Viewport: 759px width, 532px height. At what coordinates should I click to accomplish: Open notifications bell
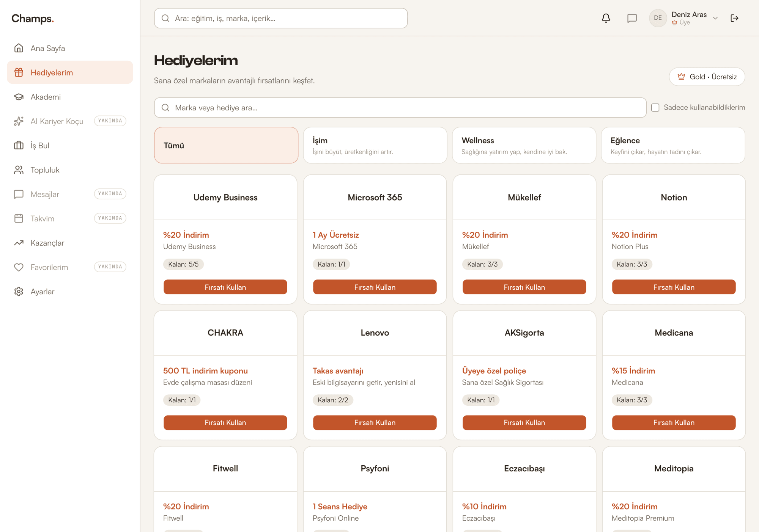click(606, 18)
